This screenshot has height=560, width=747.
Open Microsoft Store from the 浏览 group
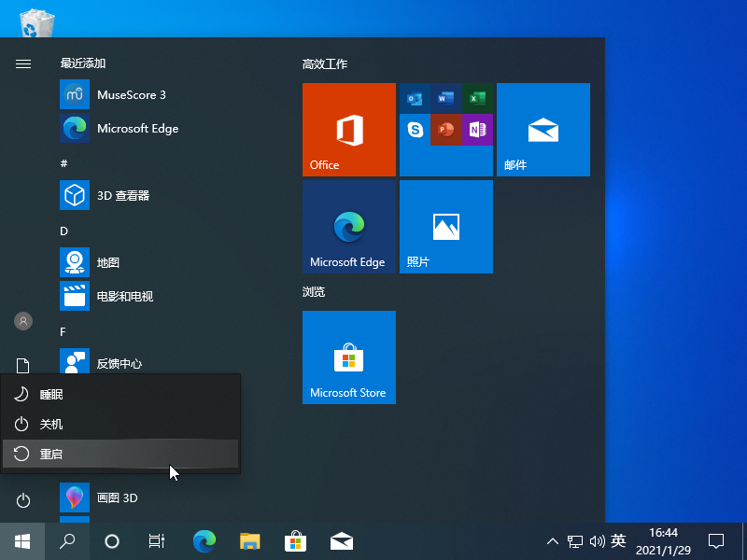tap(348, 357)
